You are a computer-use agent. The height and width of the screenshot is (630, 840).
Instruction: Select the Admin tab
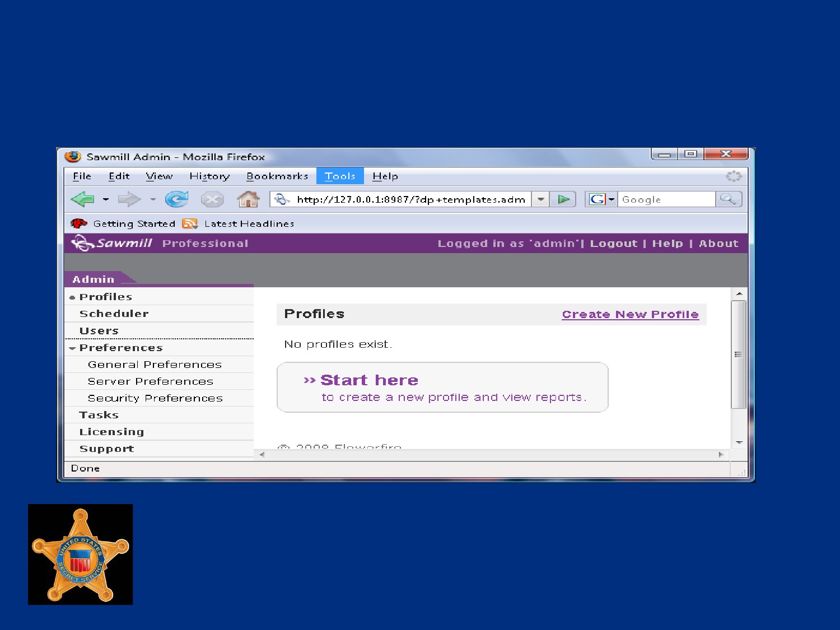(x=94, y=279)
